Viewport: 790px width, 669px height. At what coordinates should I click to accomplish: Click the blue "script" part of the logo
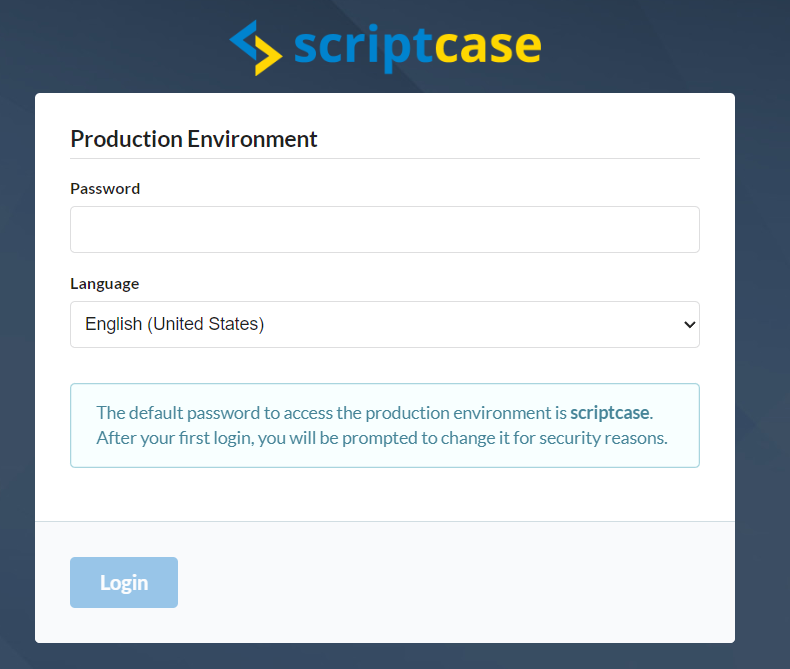pyautogui.click(x=363, y=48)
